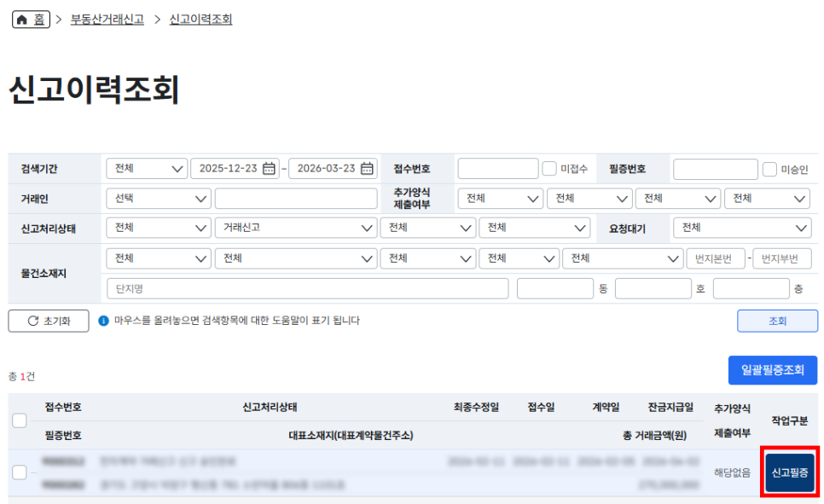Click the 초기화 reset button
The image size is (824, 504).
click(49, 321)
